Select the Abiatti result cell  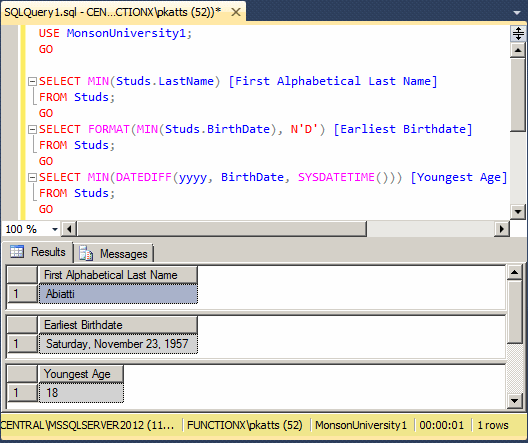point(118,294)
